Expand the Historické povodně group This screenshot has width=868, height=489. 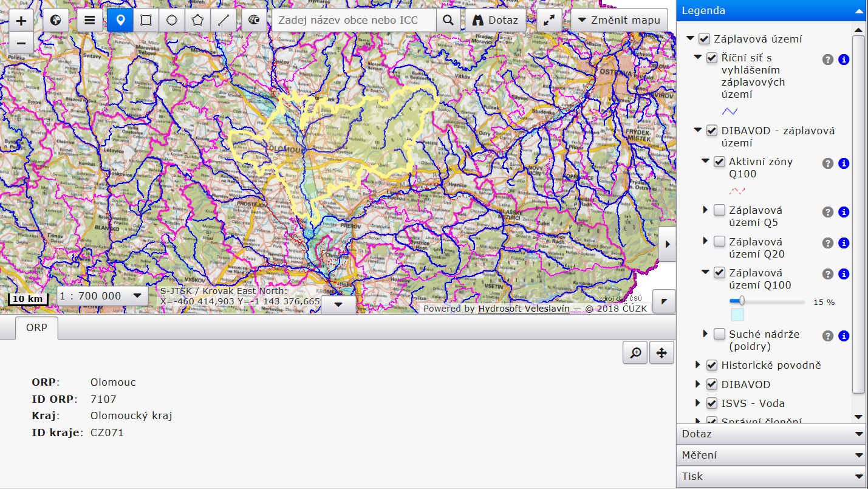tap(698, 364)
